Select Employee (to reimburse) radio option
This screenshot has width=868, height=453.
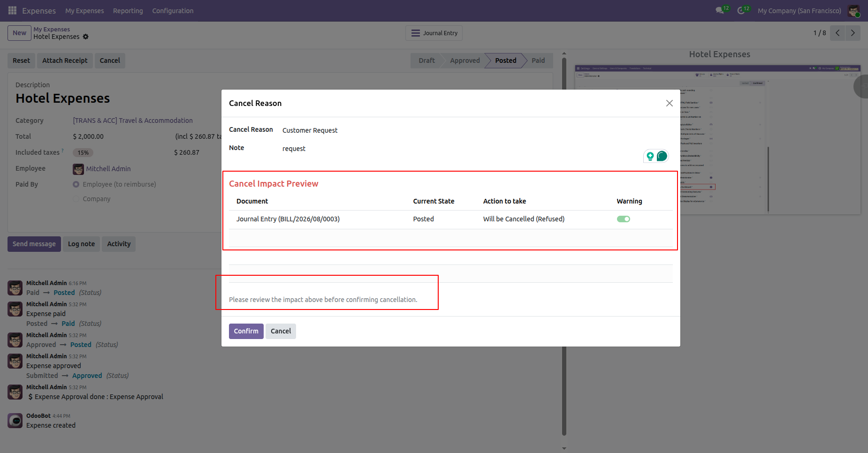pos(76,184)
